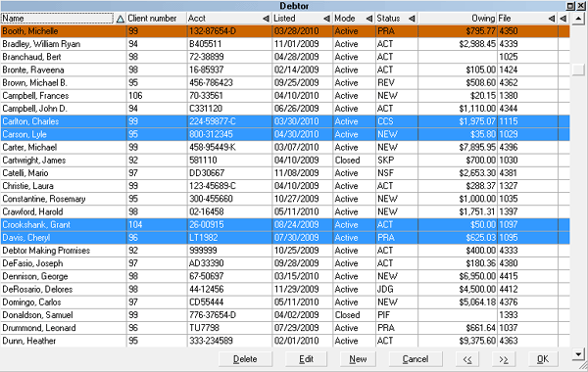Click the Edit button
Viewport: 588px width, 372px height.
point(306,359)
